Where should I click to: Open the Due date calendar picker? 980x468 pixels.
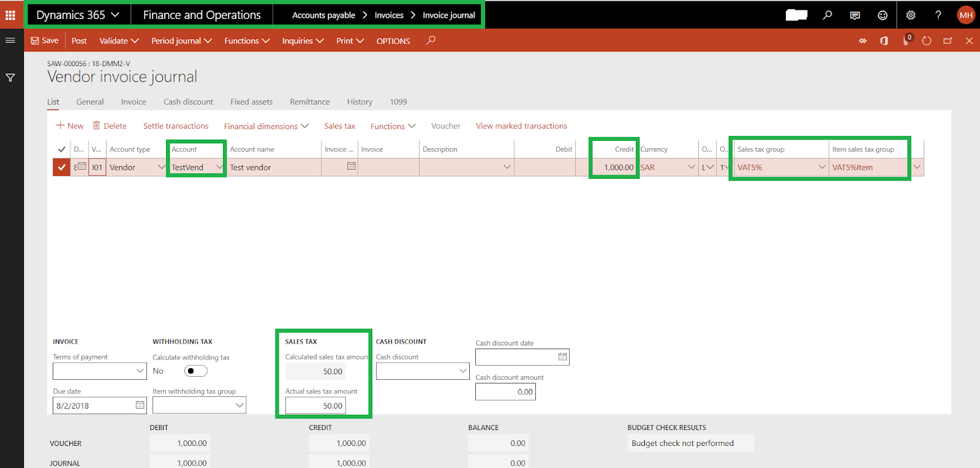tap(140, 405)
